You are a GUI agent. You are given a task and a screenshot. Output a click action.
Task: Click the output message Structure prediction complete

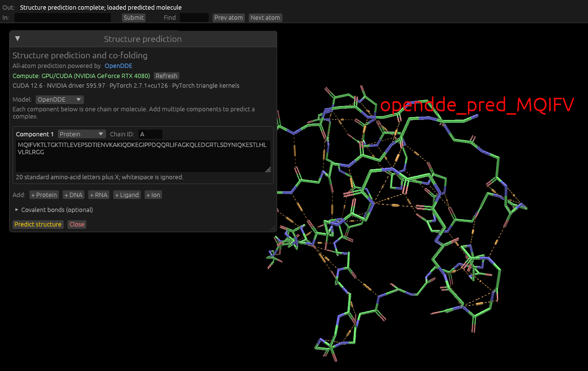(101, 8)
